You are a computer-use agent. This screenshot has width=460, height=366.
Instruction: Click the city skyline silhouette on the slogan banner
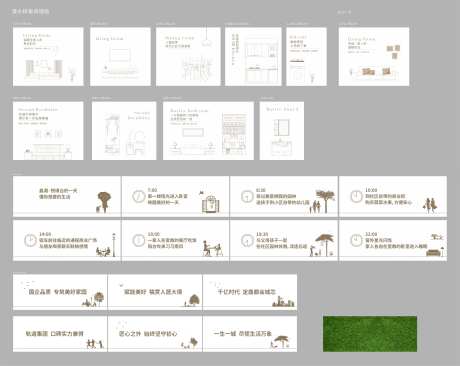283,302
